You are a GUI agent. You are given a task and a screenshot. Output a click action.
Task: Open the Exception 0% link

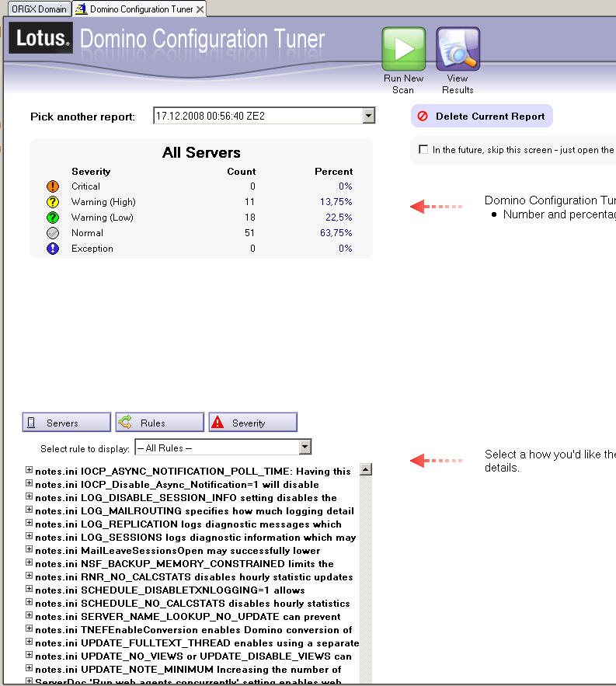click(345, 249)
